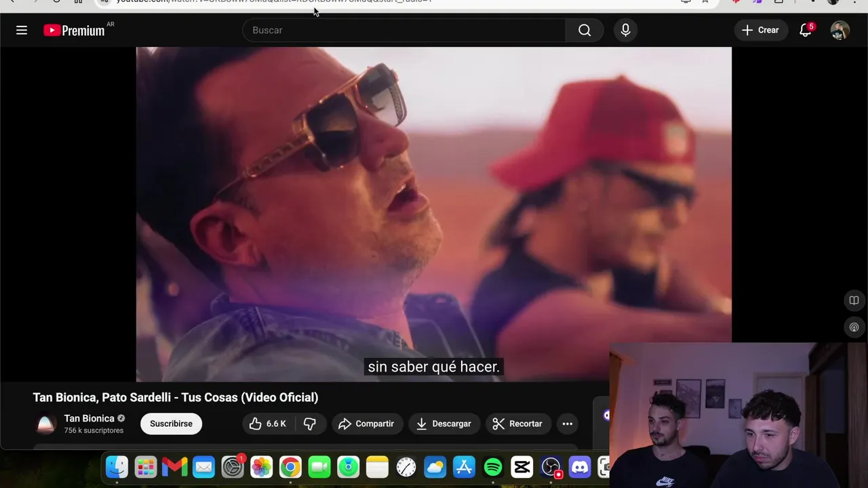This screenshot has height=488, width=868.
Task: Click the Tus Cosas video player
Action: (x=434, y=213)
